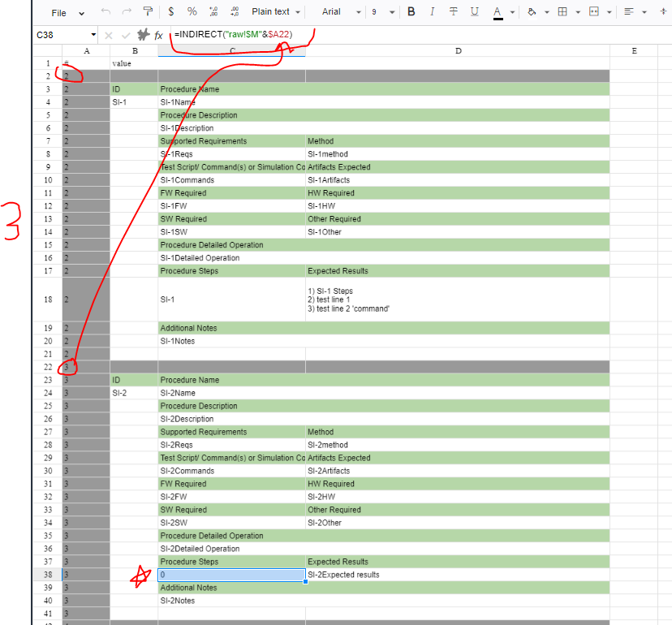Toggle bold formatting
This screenshot has height=625, width=672.
click(411, 12)
